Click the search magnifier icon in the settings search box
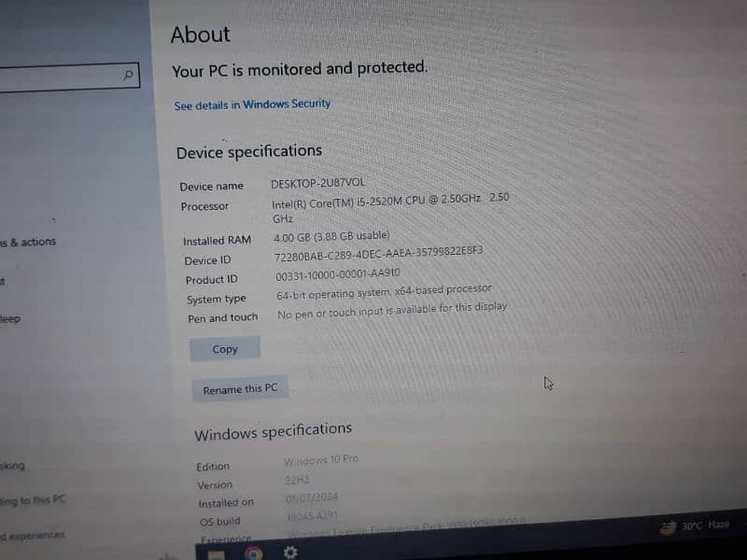Viewport: 747px width, 560px height. 128,76
